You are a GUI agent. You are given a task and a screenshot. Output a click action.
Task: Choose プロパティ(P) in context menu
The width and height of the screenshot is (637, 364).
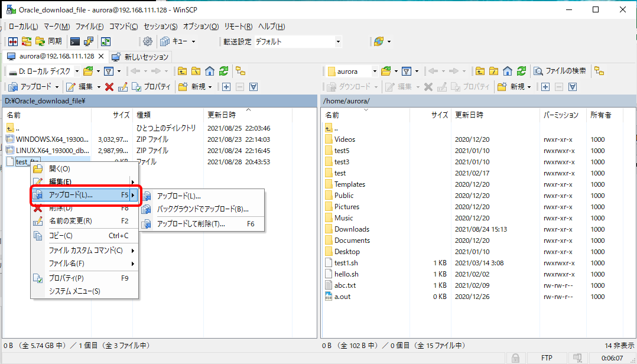click(85, 278)
